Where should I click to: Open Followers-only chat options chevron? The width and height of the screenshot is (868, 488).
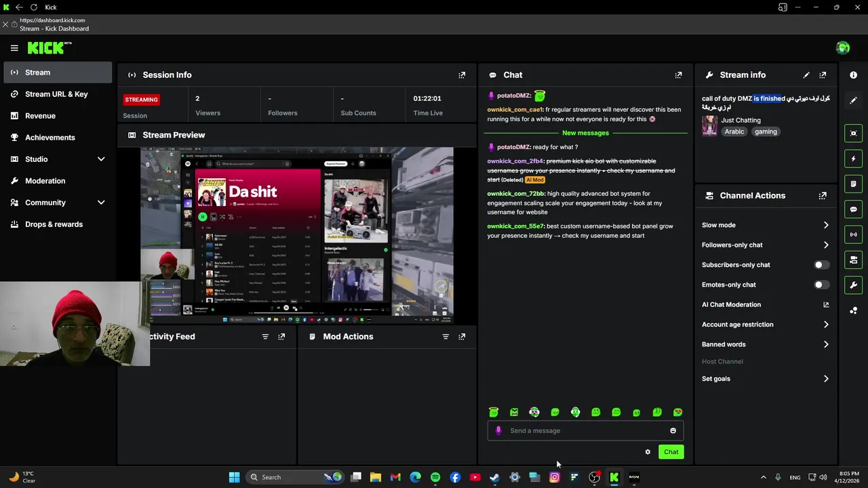click(x=826, y=245)
